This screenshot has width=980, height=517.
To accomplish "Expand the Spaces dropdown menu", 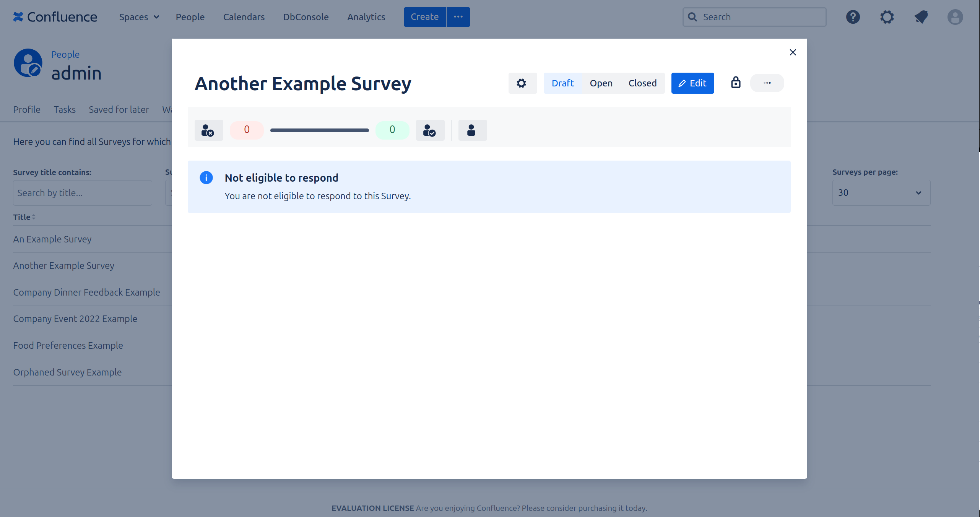I will (x=139, y=17).
